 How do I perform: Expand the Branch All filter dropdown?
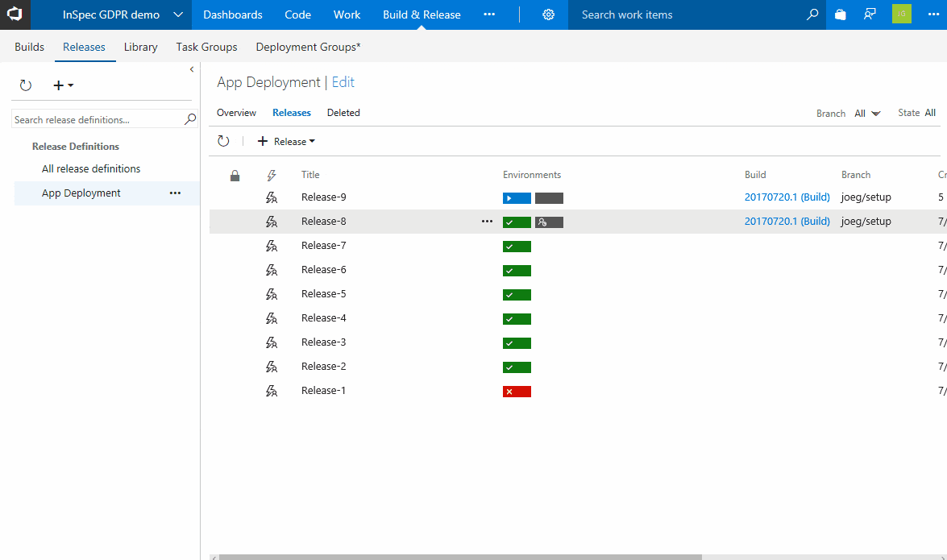[x=868, y=114]
